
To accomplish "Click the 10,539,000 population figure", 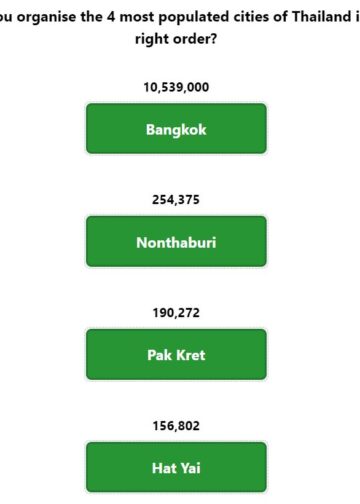I will (x=176, y=87).
